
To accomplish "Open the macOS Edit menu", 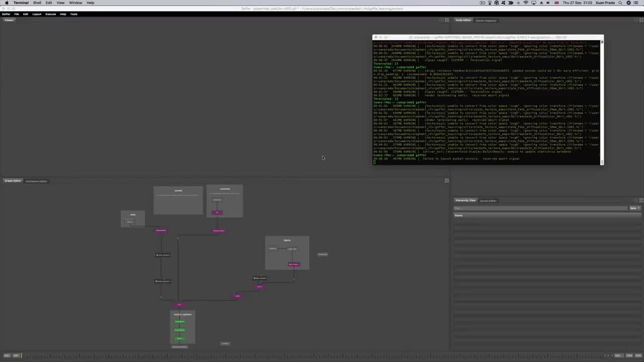I will click(49, 3).
